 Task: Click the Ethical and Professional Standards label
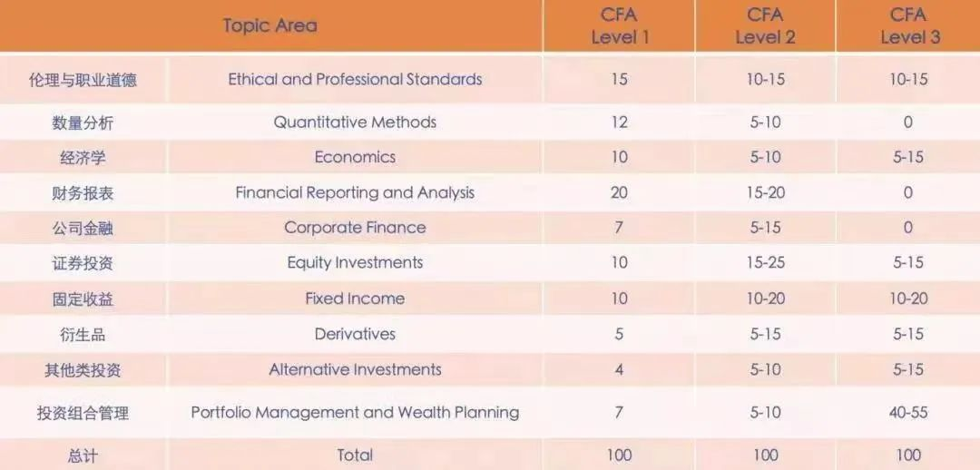click(x=355, y=79)
